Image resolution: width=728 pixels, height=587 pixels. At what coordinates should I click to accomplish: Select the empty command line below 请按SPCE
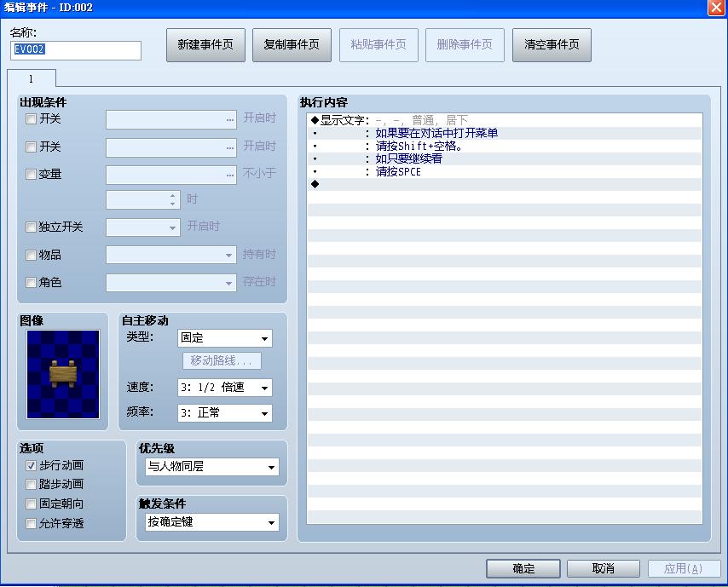pos(505,184)
